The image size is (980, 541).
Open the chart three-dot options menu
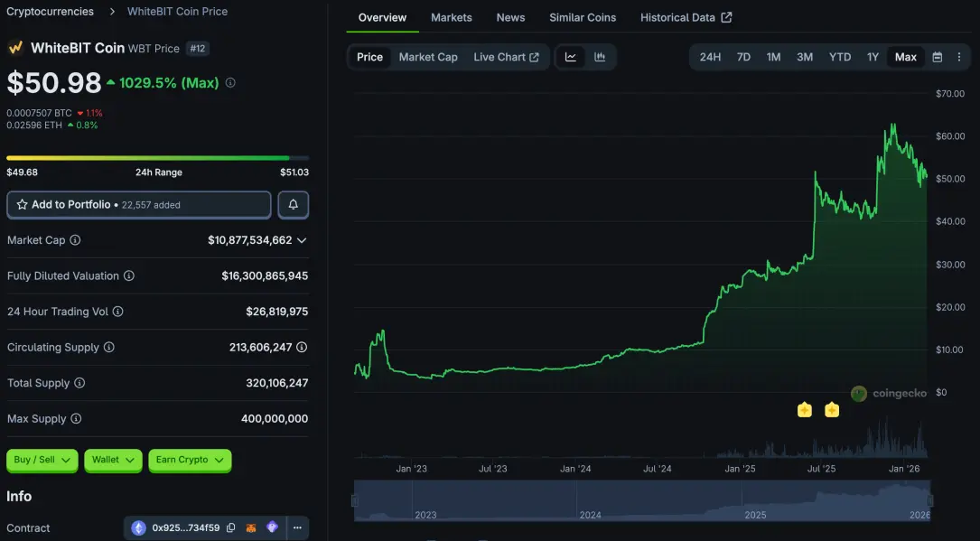click(x=958, y=57)
